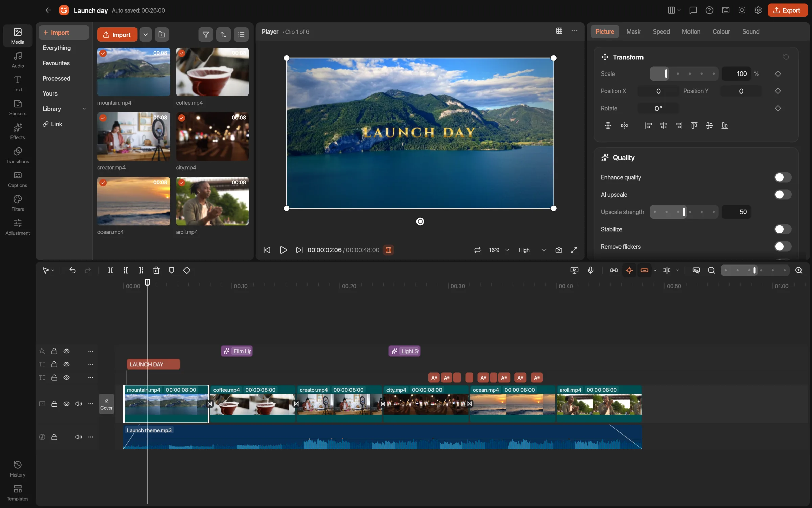Image resolution: width=812 pixels, height=508 pixels.
Task: Open the Captions panel
Action: (x=18, y=179)
